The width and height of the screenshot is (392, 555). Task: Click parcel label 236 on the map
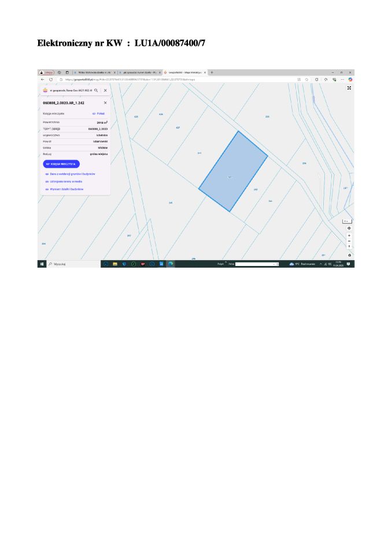304,164
